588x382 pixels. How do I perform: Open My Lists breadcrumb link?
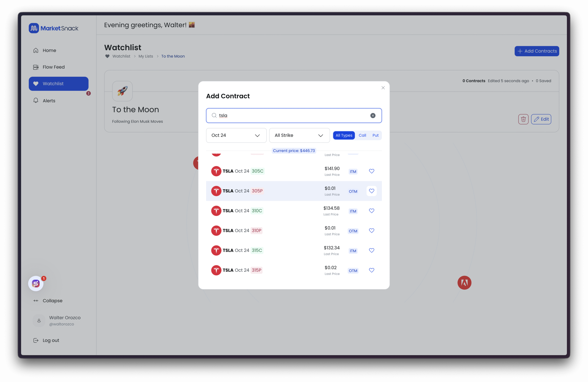tap(146, 56)
